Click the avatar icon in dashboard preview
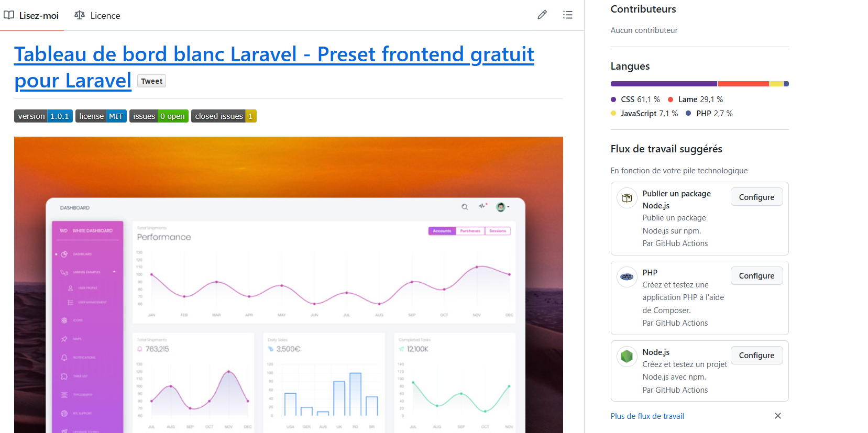Screen dimensions: 868x433 tap(501, 207)
